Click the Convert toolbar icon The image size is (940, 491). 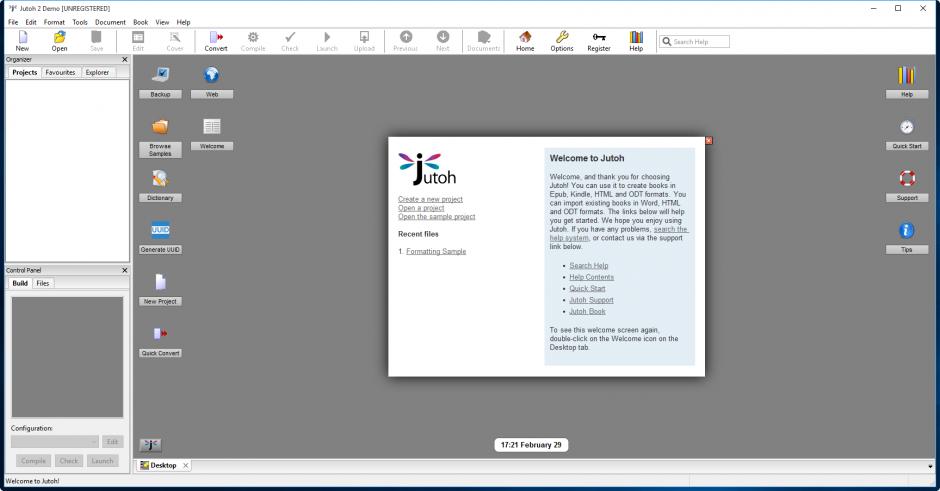point(216,41)
